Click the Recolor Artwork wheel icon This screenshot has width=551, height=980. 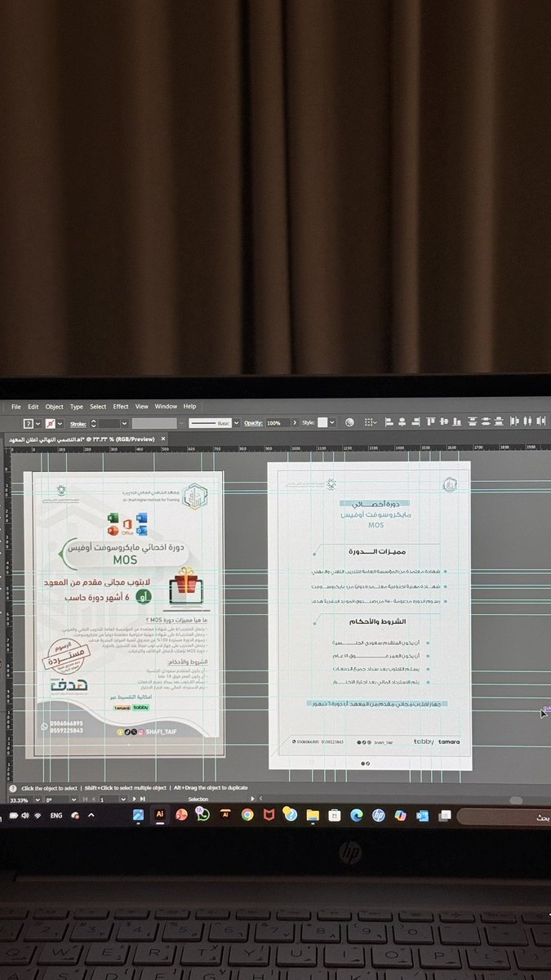point(349,422)
